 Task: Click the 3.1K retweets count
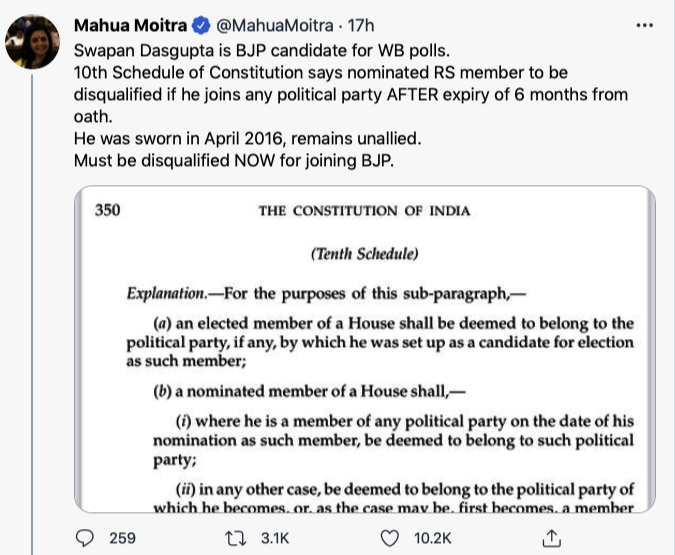coord(273,539)
